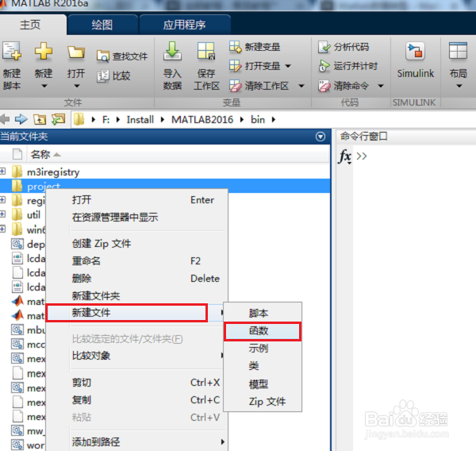Click the MATLAB2016 segment in address path

pyautogui.click(x=202, y=119)
